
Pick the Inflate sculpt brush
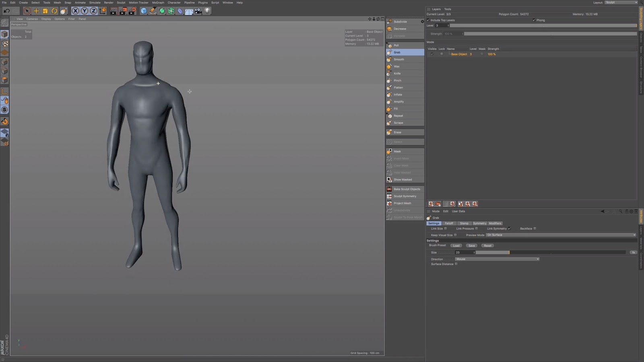(397, 94)
